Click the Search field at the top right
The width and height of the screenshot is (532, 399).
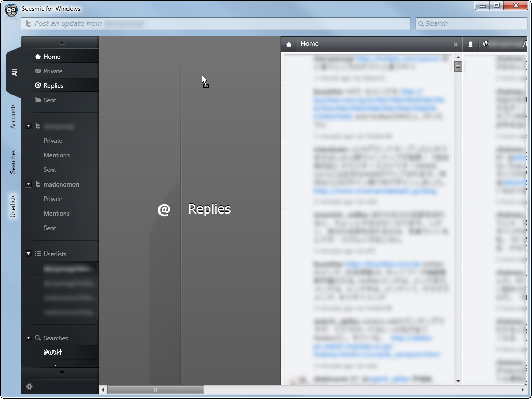point(471,24)
